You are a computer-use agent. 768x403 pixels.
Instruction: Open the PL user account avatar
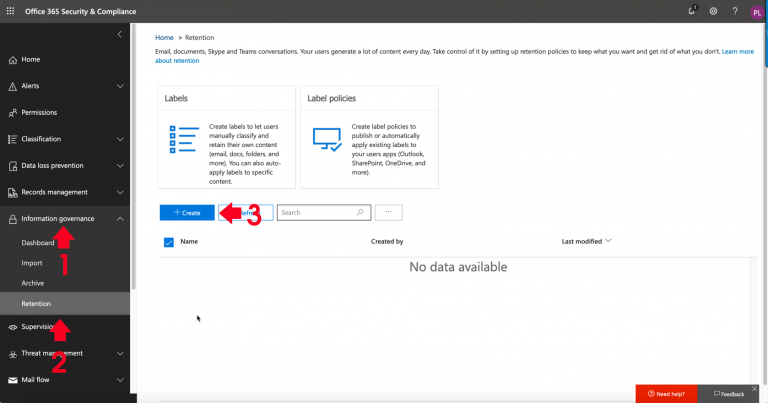[756, 13]
